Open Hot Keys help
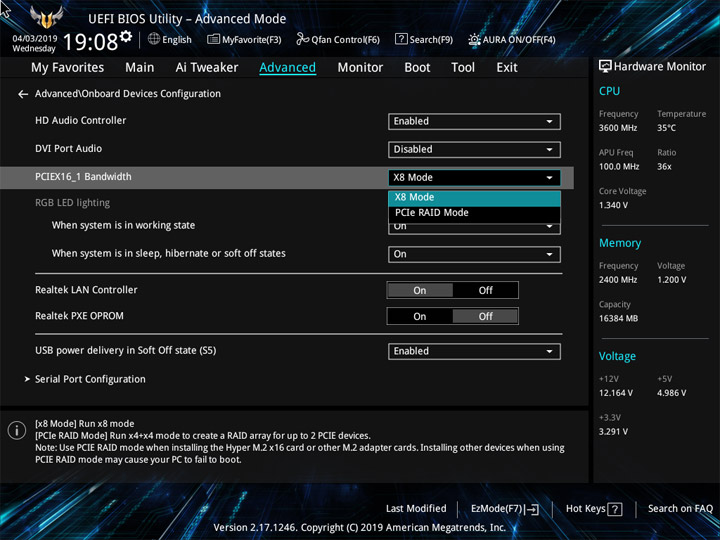Image resolution: width=720 pixels, height=540 pixels. (594, 509)
